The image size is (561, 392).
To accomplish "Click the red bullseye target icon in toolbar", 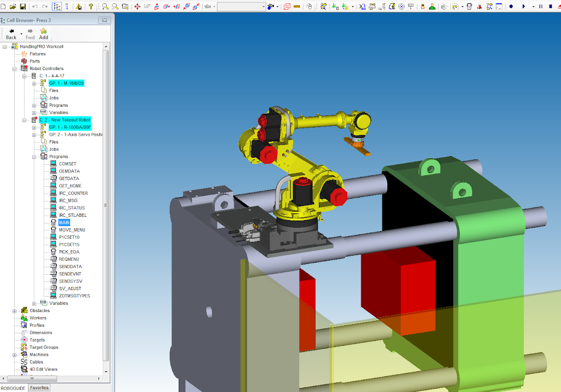I will pyautogui.click(x=402, y=7).
